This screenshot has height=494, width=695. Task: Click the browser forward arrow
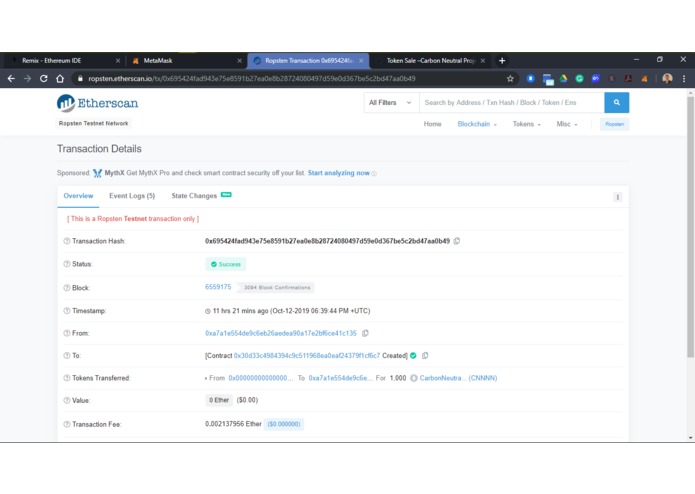point(27,78)
